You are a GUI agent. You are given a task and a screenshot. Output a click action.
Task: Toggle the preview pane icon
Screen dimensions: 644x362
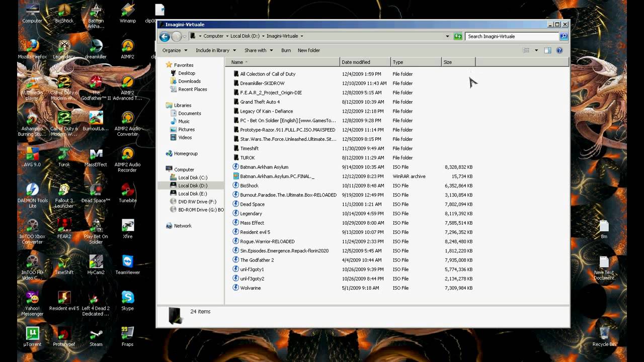coord(547,50)
